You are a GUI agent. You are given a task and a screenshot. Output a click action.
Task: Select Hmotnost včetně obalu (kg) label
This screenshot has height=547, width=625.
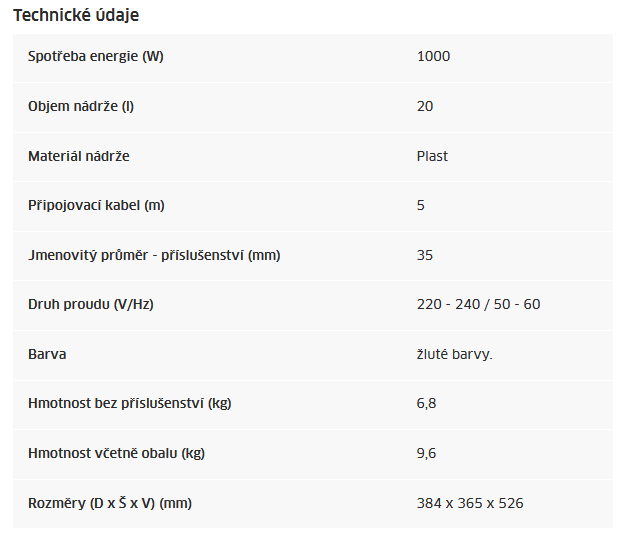click(116, 453)
